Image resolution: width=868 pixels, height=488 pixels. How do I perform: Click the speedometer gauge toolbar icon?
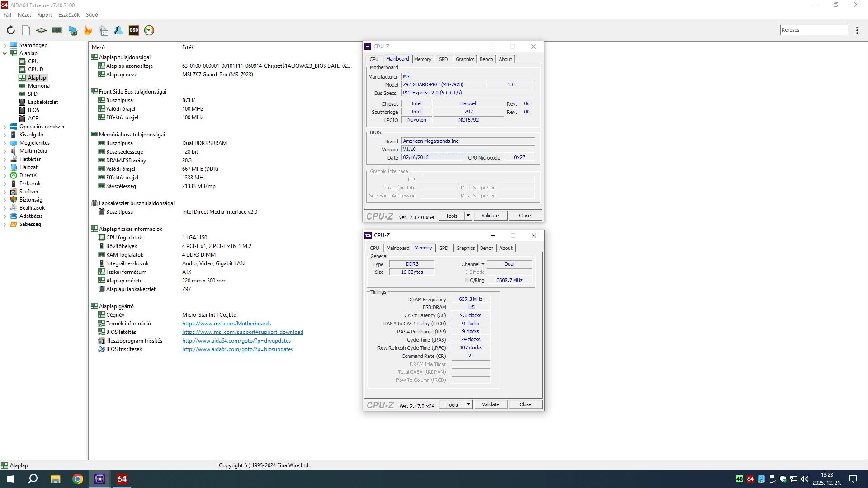(x=149, y=30)
